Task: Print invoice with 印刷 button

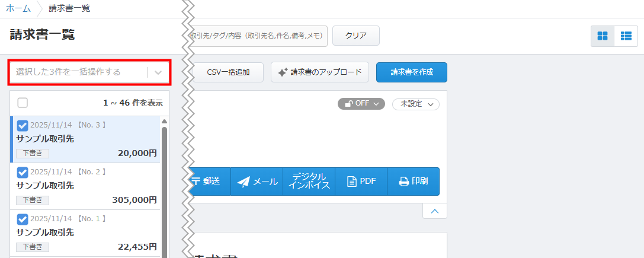Action: pos(413,181)
